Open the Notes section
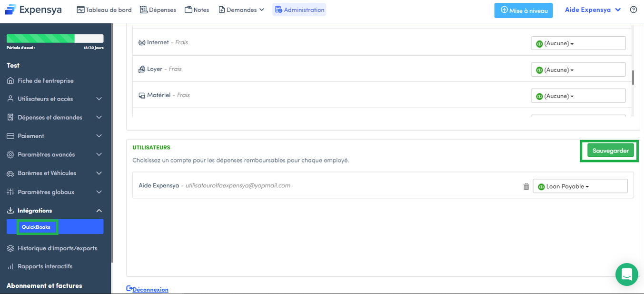The image size is (644, 294). pyautogui.click(x=197, y=10)
